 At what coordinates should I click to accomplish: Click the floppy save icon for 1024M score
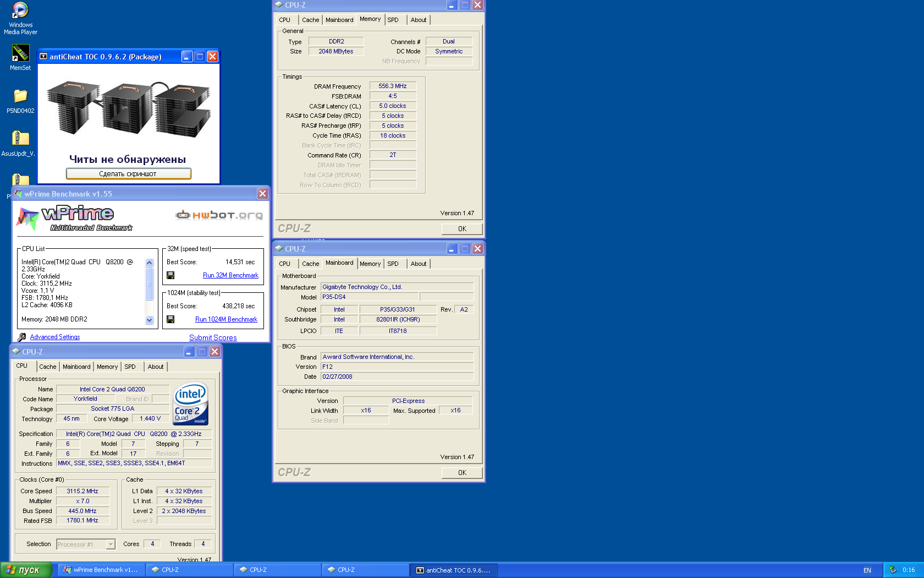pyautogui.click(x=170, y=319)
